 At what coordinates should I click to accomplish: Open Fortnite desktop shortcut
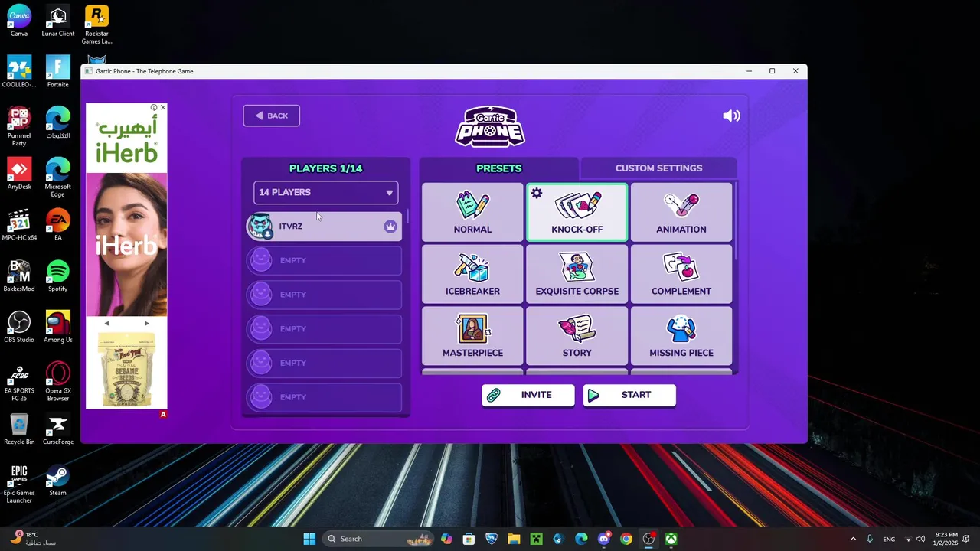pyautogui.click(x=57, y=71)
